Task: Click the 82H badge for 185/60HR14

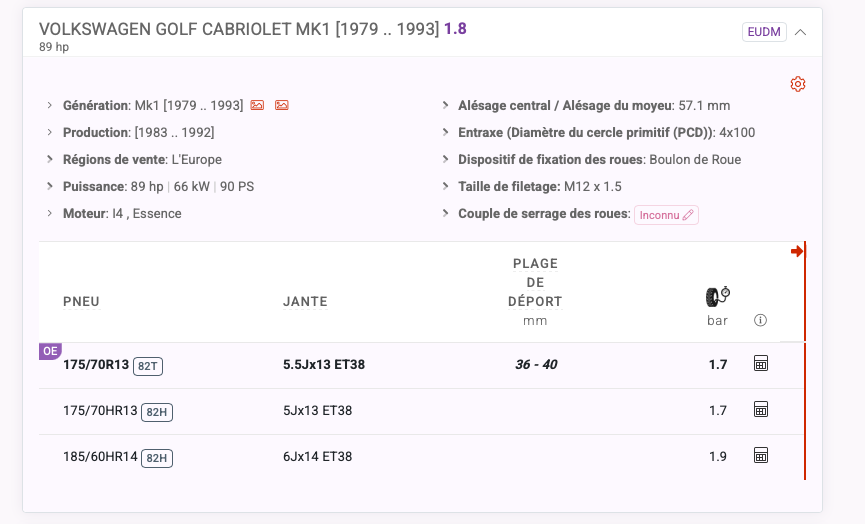Action: click(x=157, y=458)
